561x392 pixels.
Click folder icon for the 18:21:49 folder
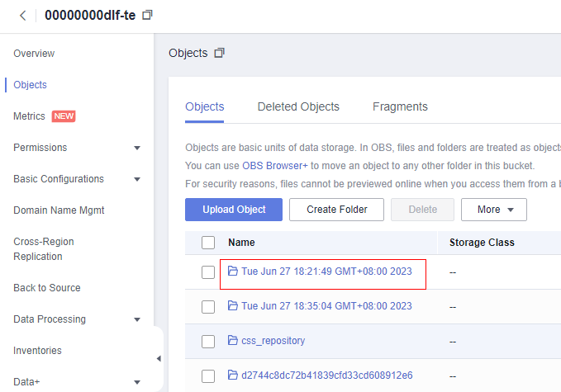click(233, 272)
